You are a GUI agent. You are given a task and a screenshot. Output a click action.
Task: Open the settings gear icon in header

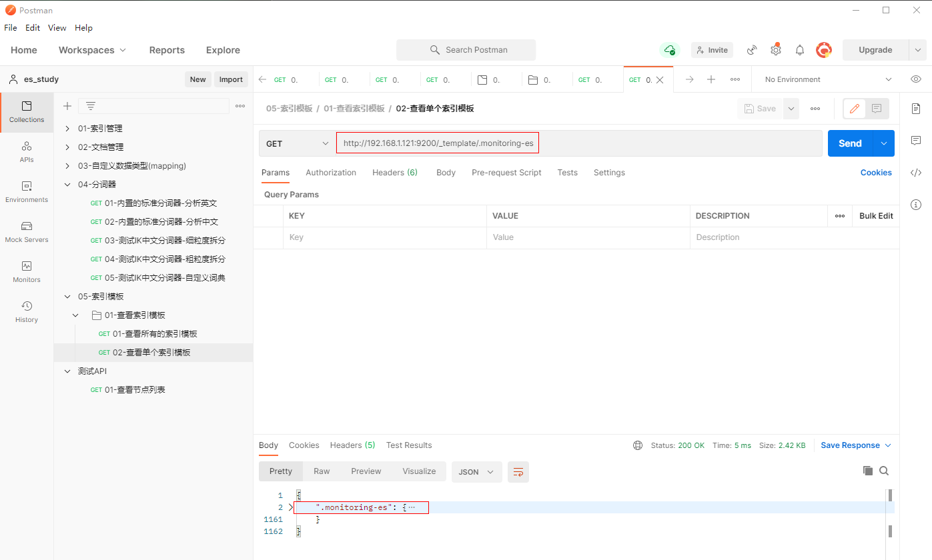[775, 50]
